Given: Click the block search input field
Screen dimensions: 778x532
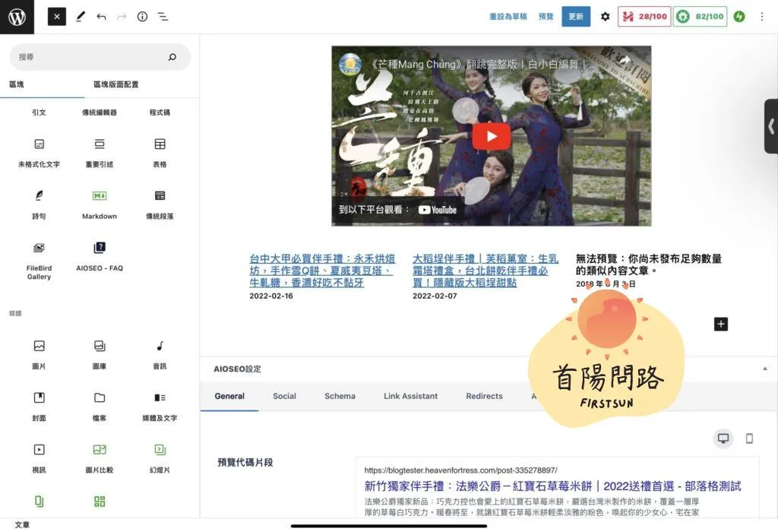Looking at the screenshot, I should coord(91,57).
